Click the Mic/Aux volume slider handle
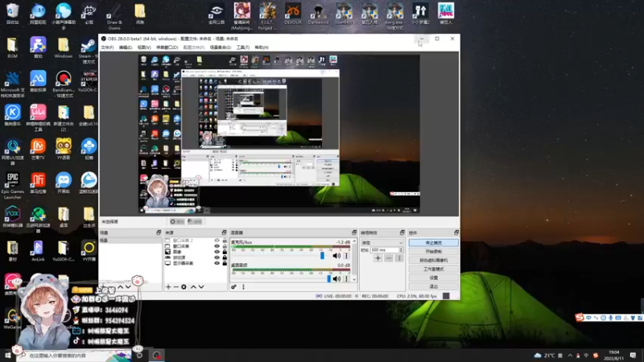This screenshot has width=644, height=362. (x=323, y=256)
